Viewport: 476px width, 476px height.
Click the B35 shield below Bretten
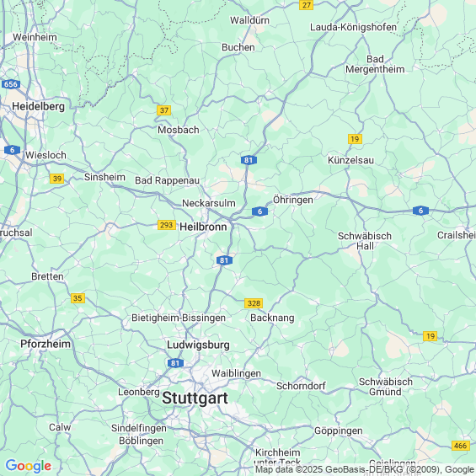coord(78,298)
